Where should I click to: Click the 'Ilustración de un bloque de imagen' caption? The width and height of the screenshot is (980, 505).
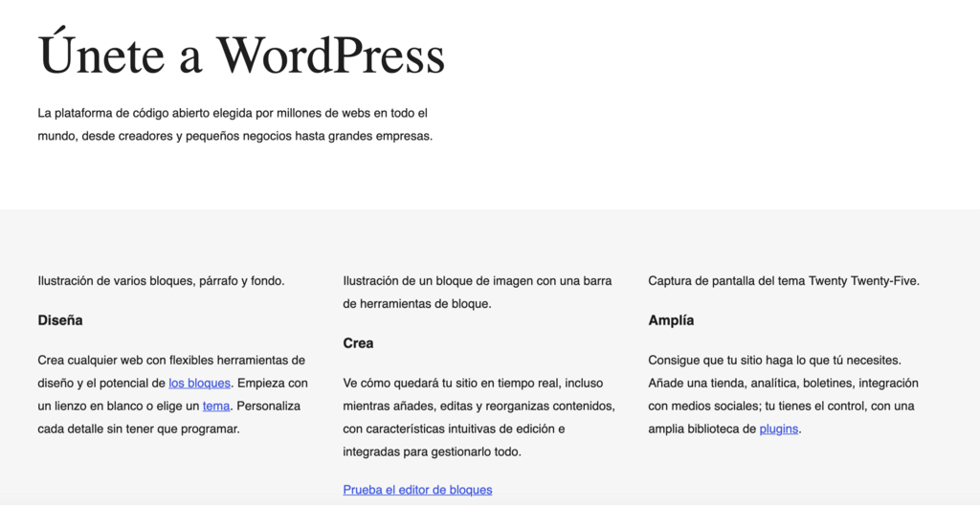tap(478, 293)
